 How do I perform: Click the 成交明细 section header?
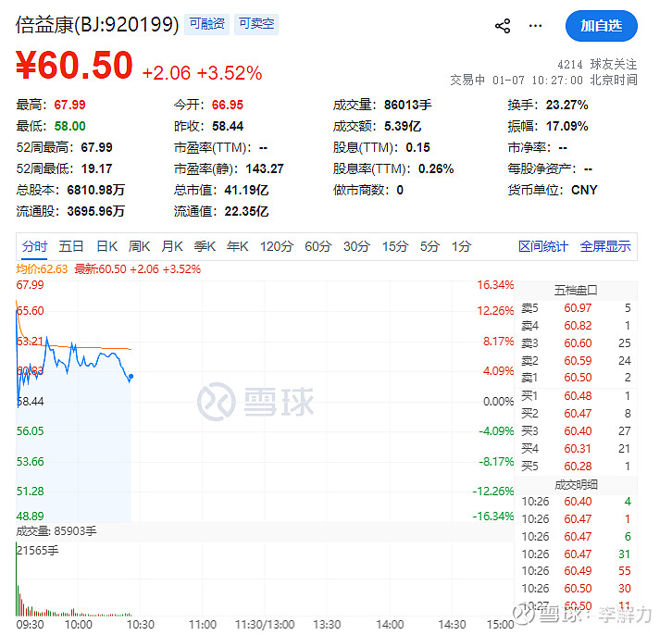pos(576,485)
